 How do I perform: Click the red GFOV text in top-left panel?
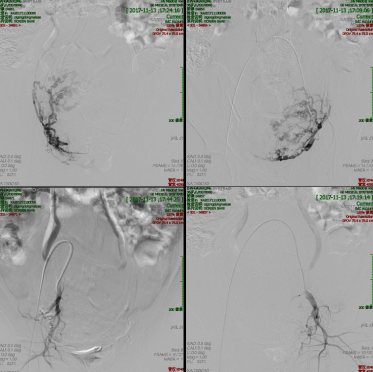click(x=168, y=34)
